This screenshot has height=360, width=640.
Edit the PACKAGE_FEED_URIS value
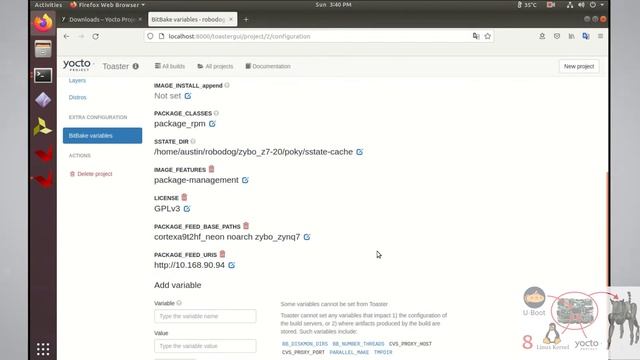(231, 265)
